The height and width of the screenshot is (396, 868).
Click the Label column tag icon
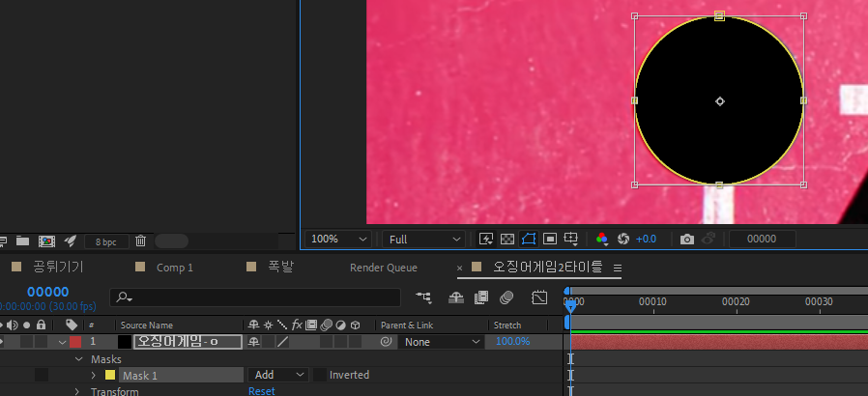click(x=72, y=325)
